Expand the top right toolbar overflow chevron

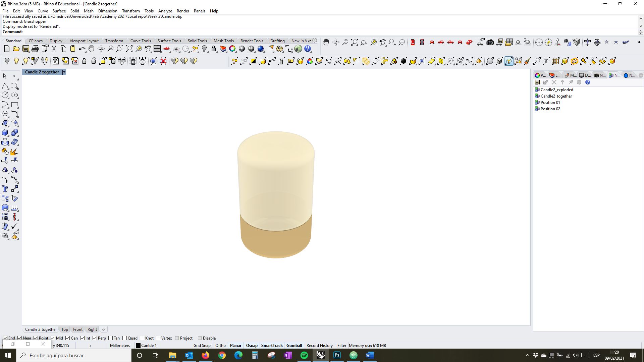tap(639, 42)
